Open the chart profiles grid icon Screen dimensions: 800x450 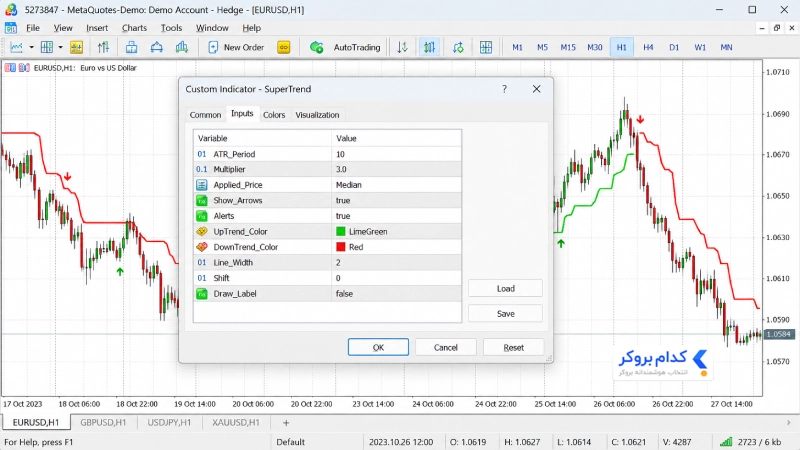pos(46,47)
